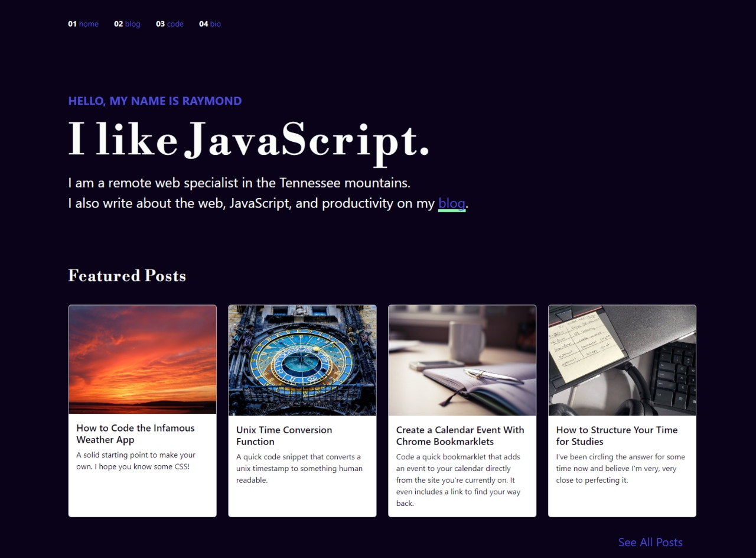Click the bookmarklet post description text
Image resolution: width=756 pixels, height=558 pixels.
pyautogui.click(x=458, y=480)
